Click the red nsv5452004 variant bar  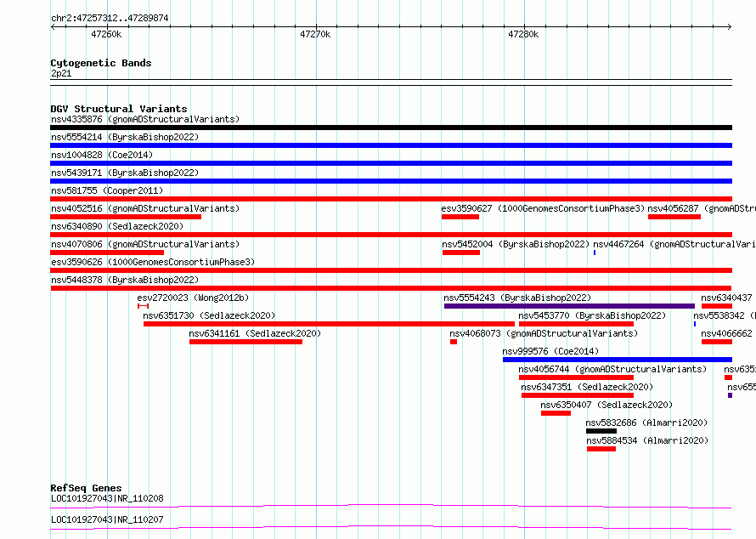coord(461,252)
